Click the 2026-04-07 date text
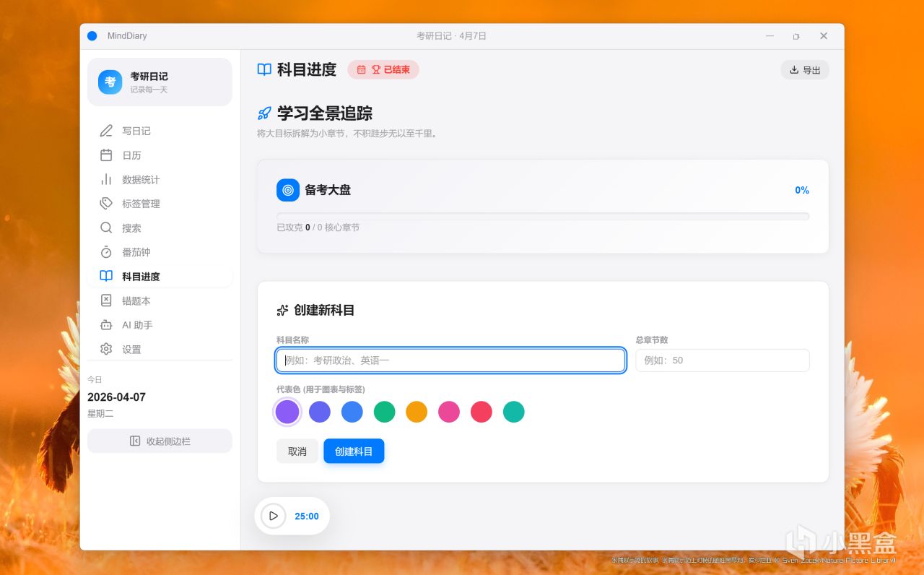 click(x=116, y=397)
